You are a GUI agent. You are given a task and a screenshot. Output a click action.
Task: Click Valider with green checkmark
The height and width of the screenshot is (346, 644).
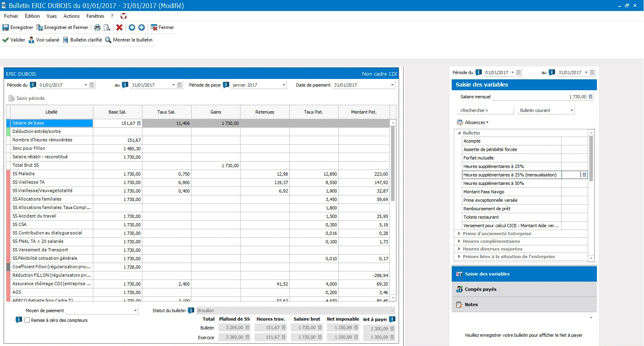[14, 40]
